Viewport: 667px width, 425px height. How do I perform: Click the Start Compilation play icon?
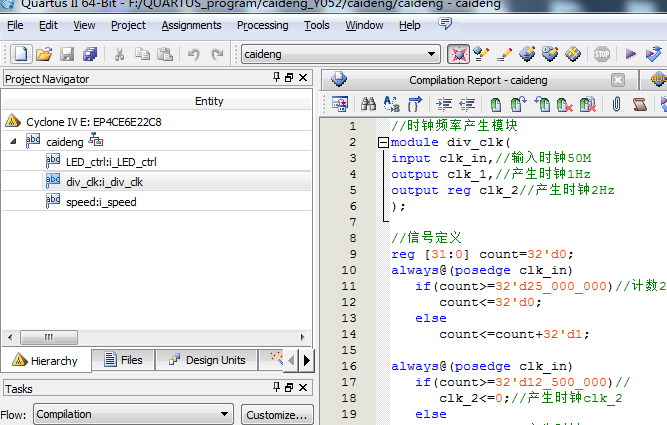point(629,54)
